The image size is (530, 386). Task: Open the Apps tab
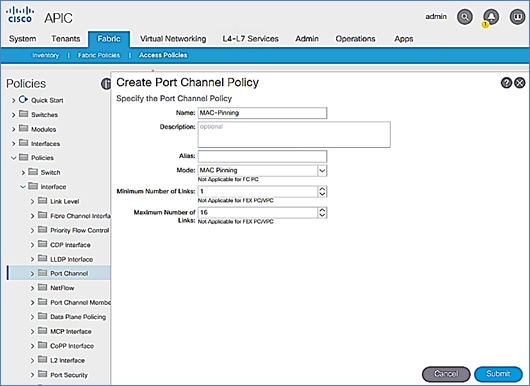click(x=404, y=39)
